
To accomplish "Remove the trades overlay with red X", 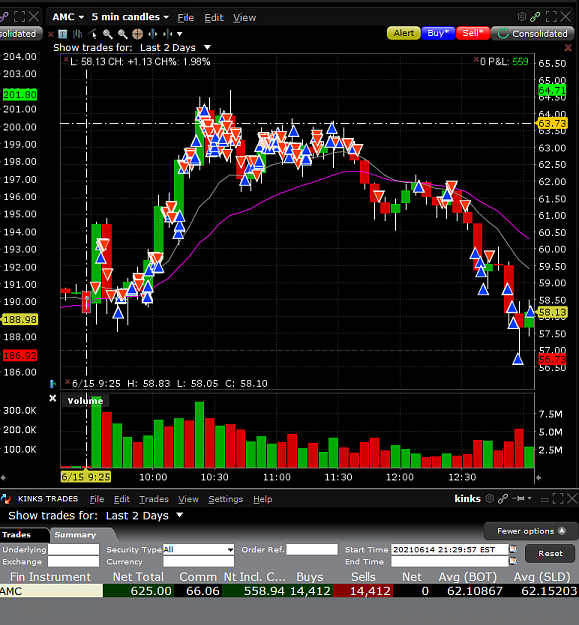I will (568, 47).
